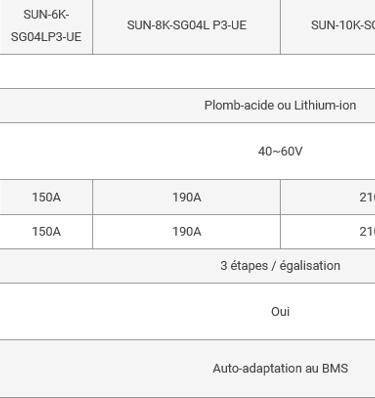Image resolution: width=375 pixels, height=398 pixels.
Task: Select the SUN-8K-SG04L P3-UE header cell
Action: (x=187, y=26)
